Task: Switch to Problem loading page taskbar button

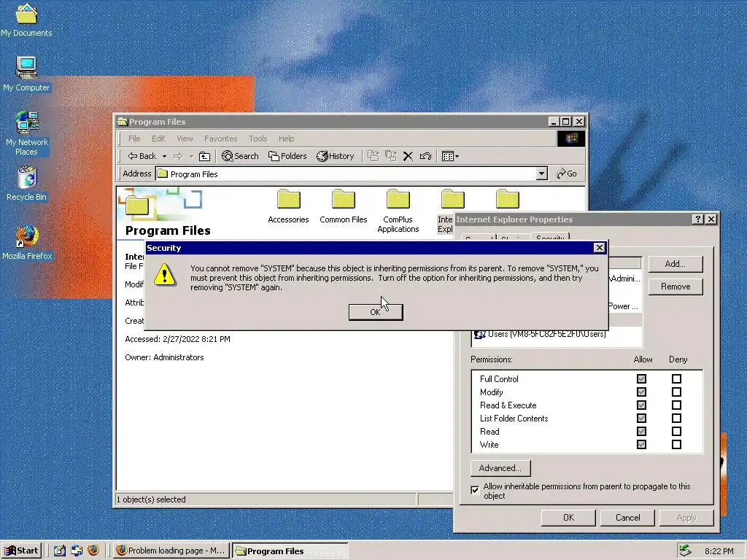Action: pos(171,551)
